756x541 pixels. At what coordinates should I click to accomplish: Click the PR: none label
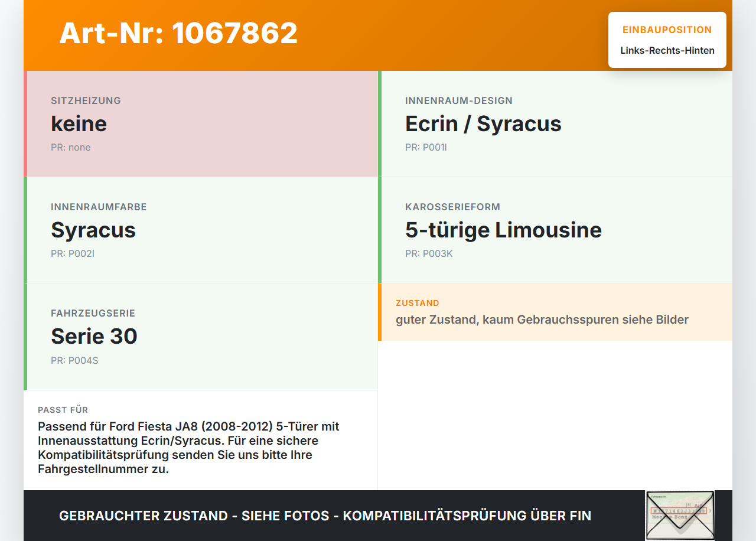(x=71, y=147)
